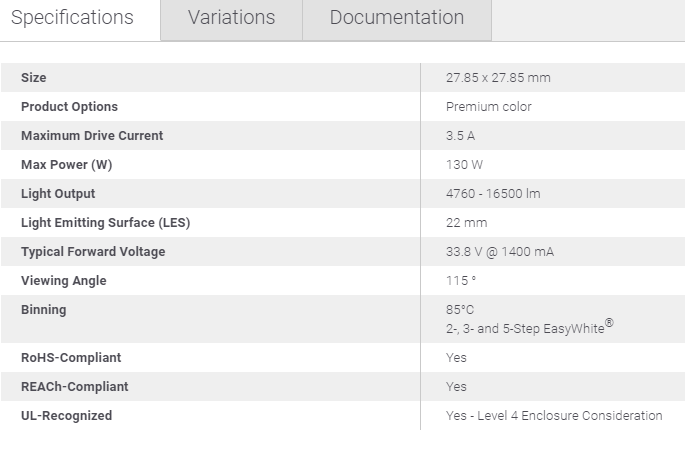Select the Max Power (W) label
This screenshot has width=685, height=449.
click(x=66, y=165)
